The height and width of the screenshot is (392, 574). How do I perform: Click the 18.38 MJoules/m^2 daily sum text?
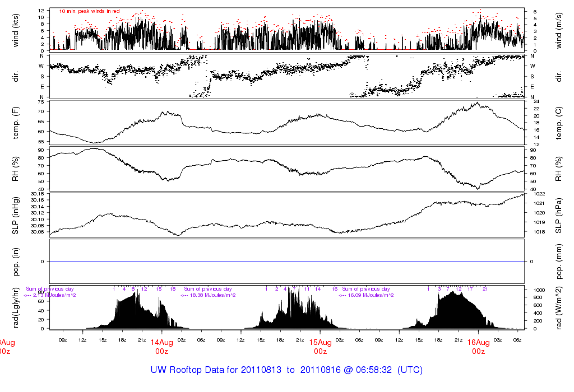[207, 295]
